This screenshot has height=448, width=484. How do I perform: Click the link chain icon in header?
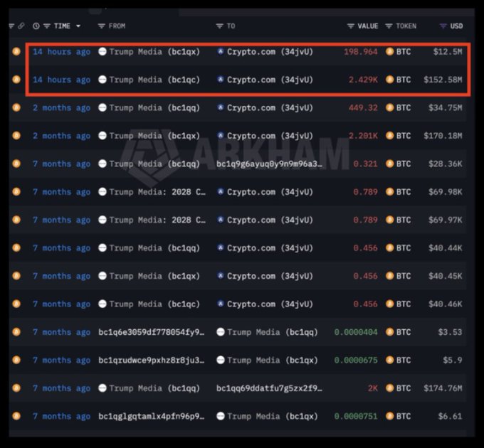pyautogui.click(x=21, y=26)
